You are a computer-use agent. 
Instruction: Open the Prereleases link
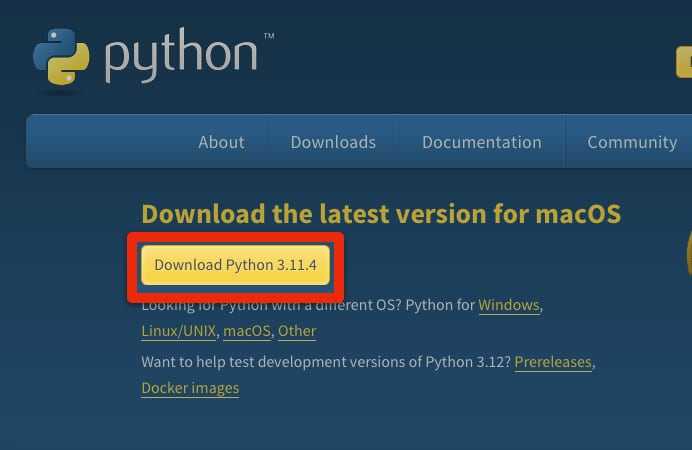click(553, 362)
